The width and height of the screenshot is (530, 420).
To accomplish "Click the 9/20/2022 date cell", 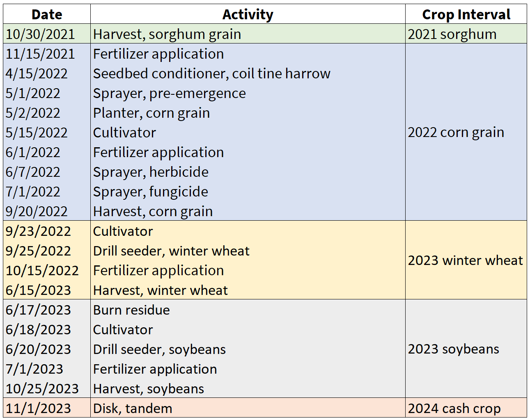I will (37, 211).
